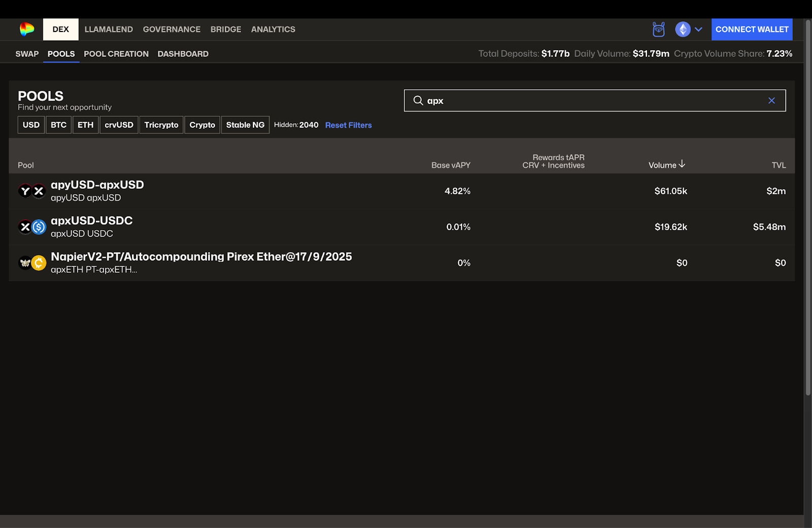
Task: Click the 0.01% Base vAPY value
Action: 458,227
